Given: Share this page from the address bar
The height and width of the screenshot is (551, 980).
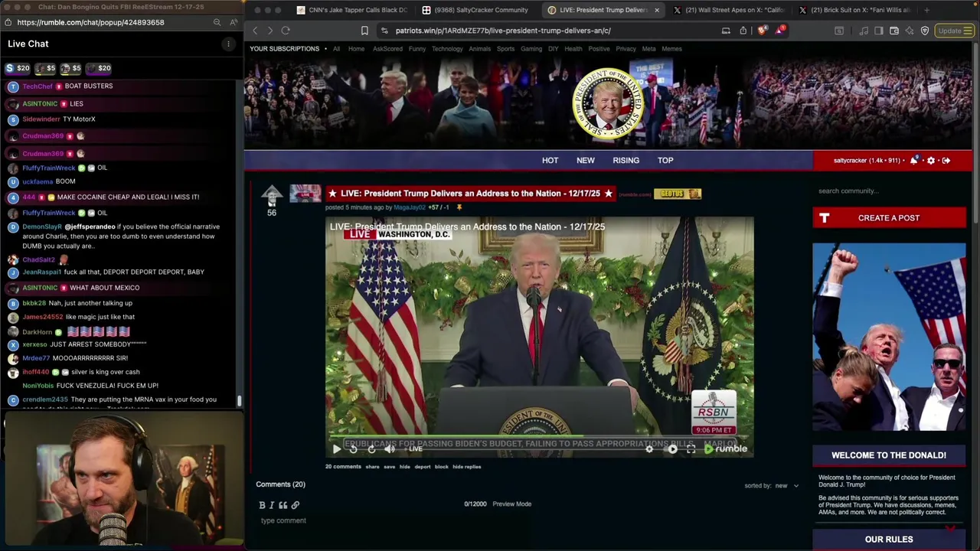Looking at the screenshot, I should pyautogui.click(x=743, y=31).
